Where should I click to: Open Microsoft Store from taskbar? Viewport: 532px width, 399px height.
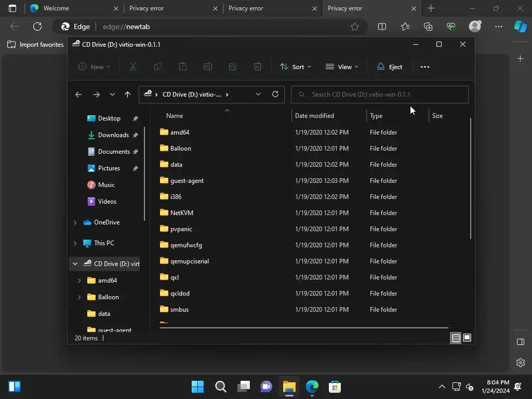335,387
